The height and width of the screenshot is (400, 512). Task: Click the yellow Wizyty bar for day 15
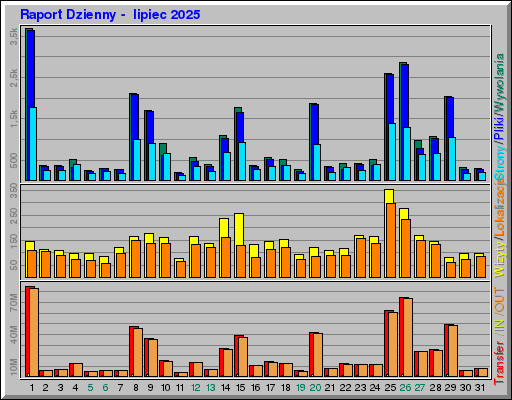point(239,229)
